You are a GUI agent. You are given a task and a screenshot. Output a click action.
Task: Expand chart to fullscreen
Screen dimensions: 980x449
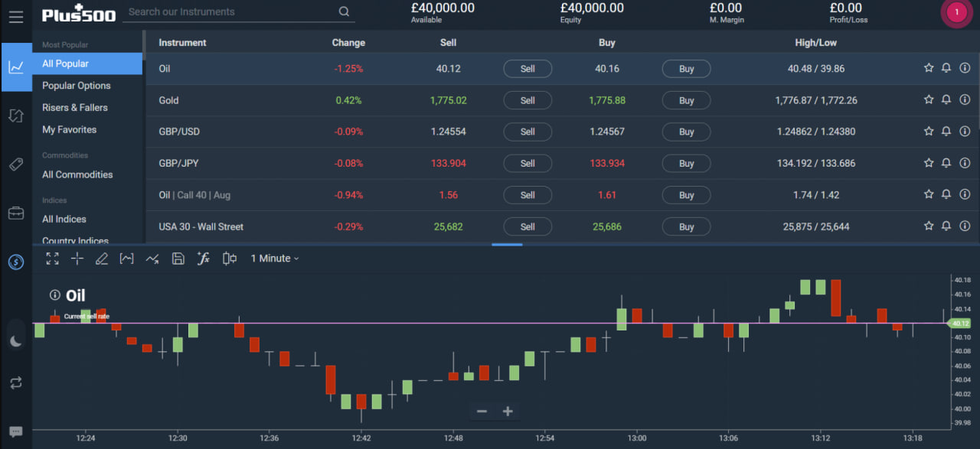[x=52, y=259]
